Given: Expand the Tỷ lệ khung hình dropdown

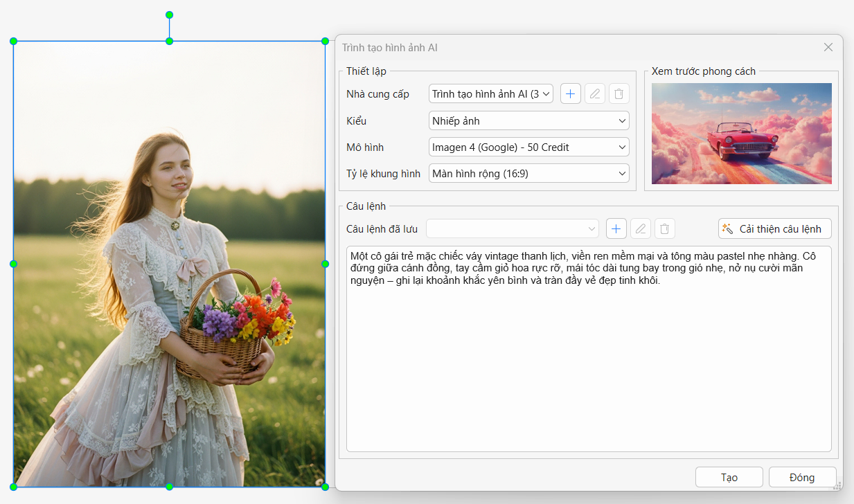Looking at the screenshot, I should point(528,174).
